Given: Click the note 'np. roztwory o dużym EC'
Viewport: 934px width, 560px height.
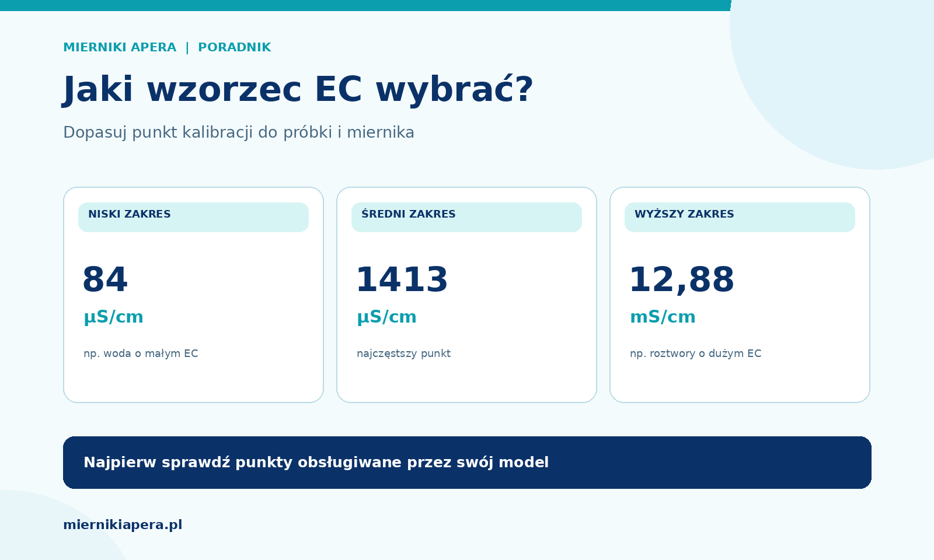Looking at the screenshot, I should [695, 353].
